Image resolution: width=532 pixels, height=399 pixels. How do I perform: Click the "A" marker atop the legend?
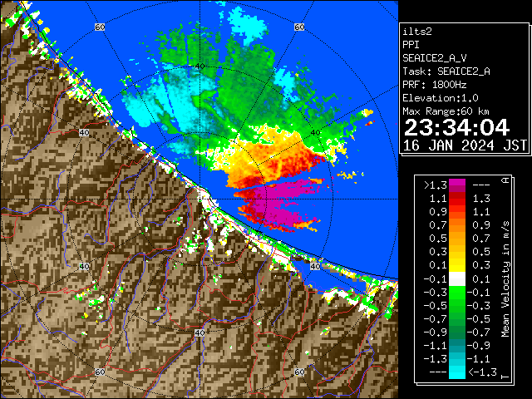(x=505, y=180)
